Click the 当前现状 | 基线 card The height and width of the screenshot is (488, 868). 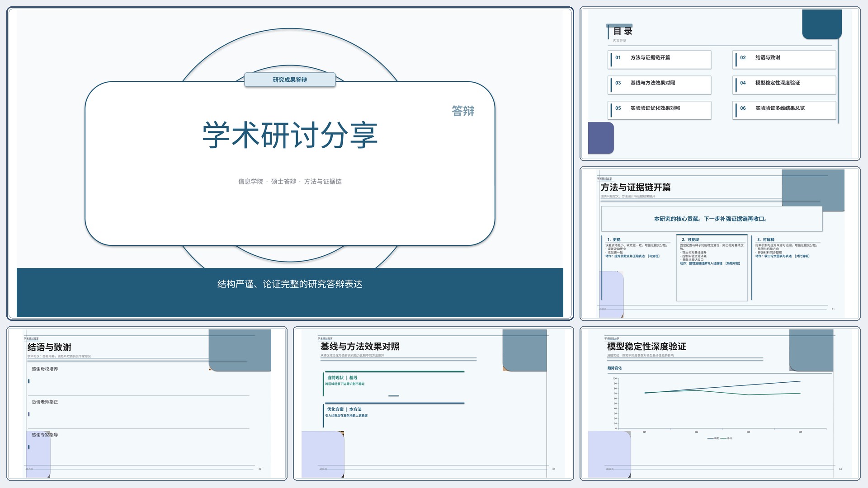[393, 383]
